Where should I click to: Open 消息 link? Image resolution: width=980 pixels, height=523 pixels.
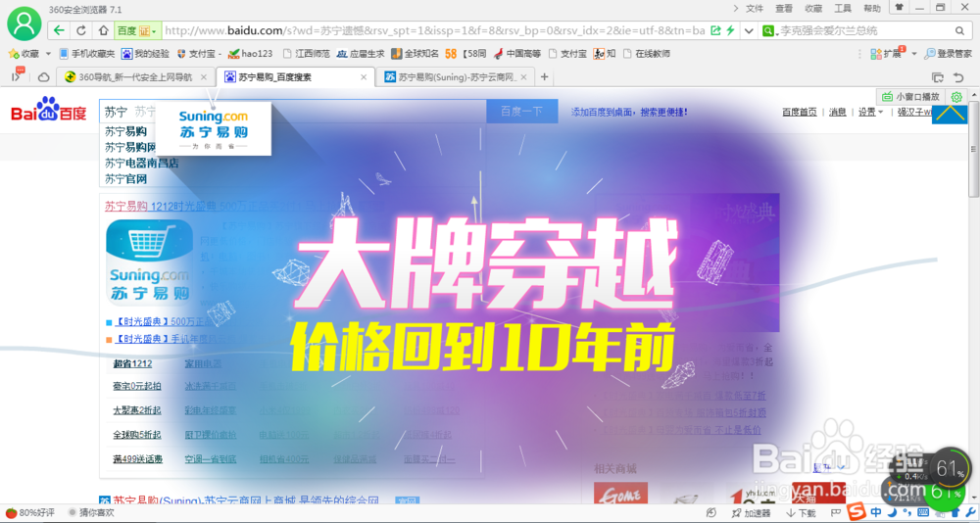click(x=838, y=113)
